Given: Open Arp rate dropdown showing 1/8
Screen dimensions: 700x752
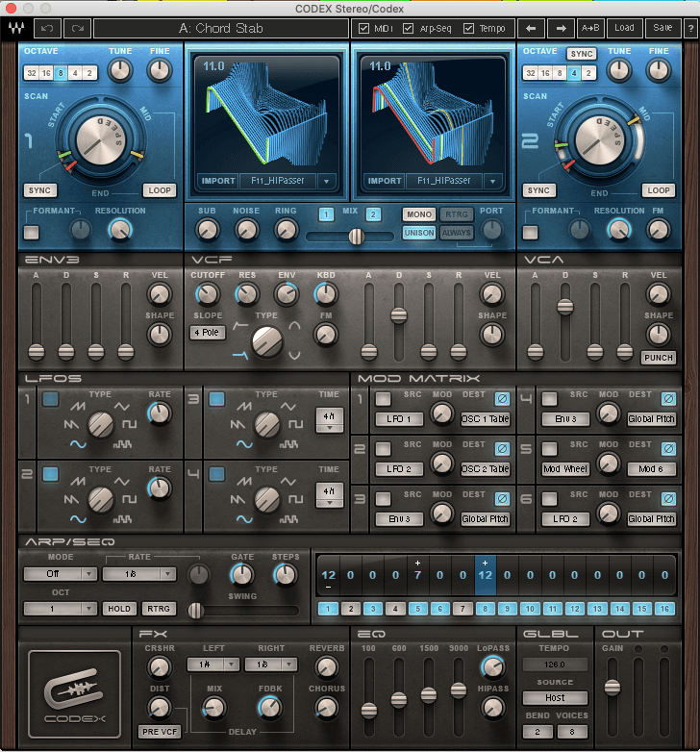Looking at the screenshot, I should click(139, 573).
